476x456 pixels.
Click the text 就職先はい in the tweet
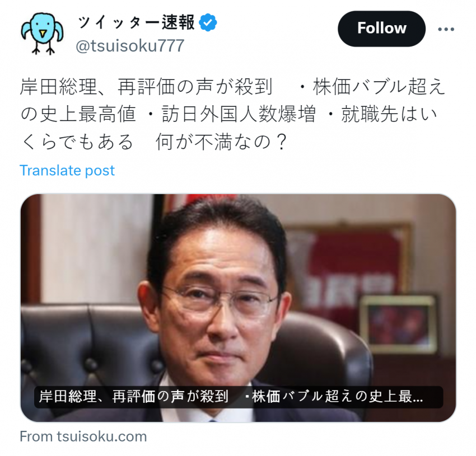[x=389, y=114]
